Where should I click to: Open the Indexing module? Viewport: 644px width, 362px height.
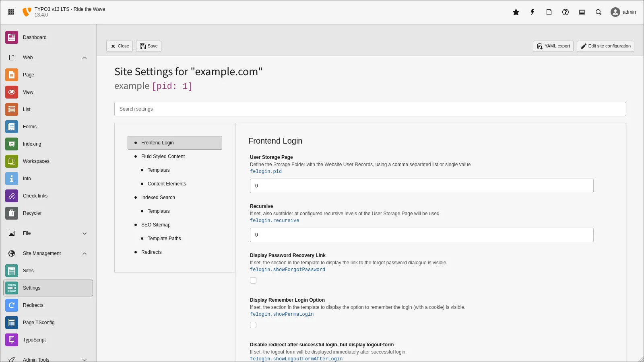[32, 144]
